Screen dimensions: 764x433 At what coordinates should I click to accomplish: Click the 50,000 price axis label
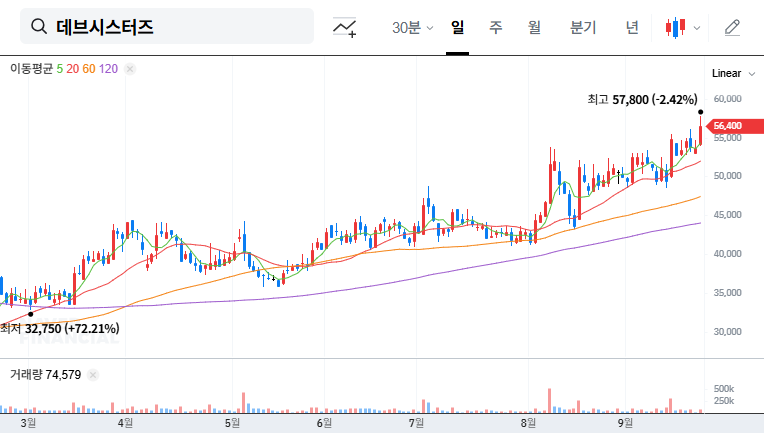pyautogui.click(x=727, y=176)
